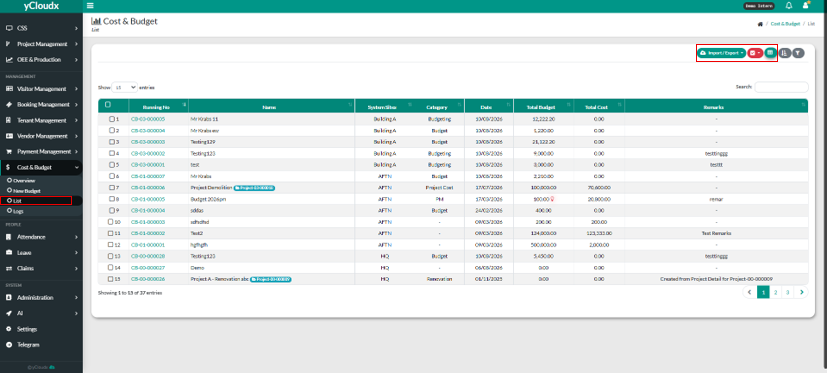Click the table Search input field
Screen dimensions: 832x375
coord(782,87)
